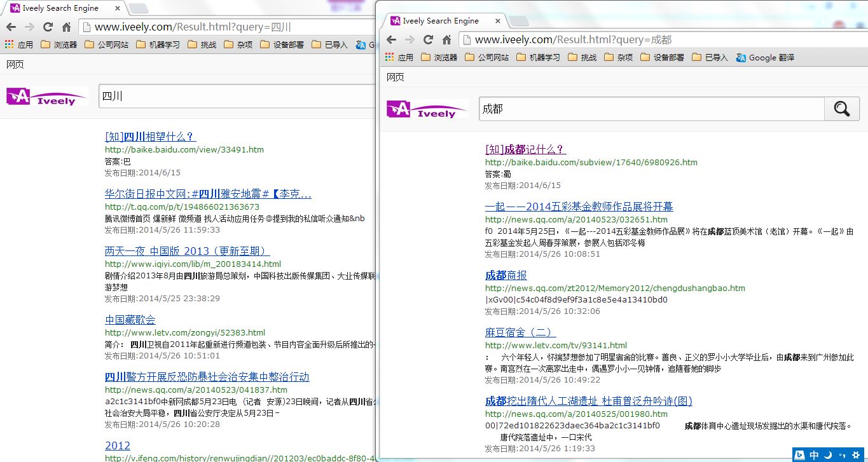Click search box containing 成都
This screenshot has width=868, height=462.
pyautogui.click(x=651, y=109)
